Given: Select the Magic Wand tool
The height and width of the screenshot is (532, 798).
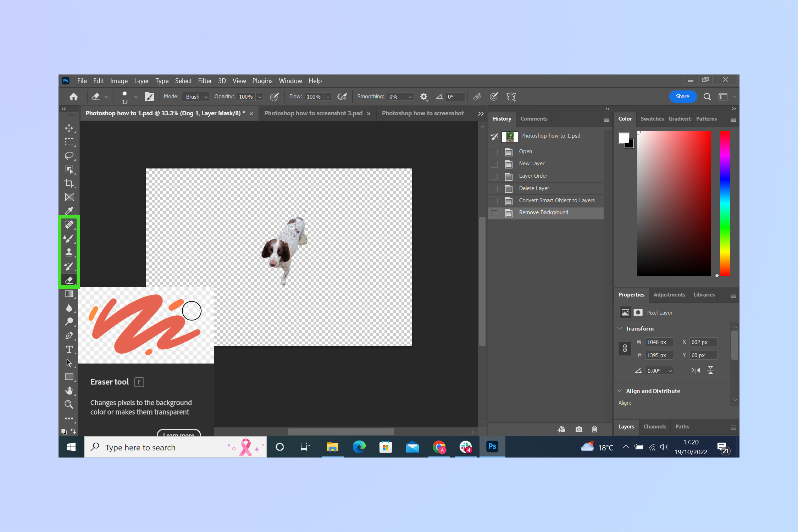Looking at the screenshot, I should (70, 169).
